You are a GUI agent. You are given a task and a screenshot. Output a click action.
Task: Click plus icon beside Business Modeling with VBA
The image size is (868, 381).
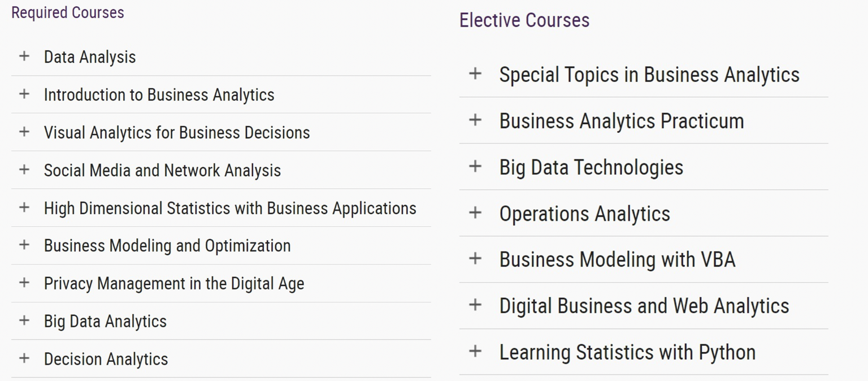click(x=475, y=258)
